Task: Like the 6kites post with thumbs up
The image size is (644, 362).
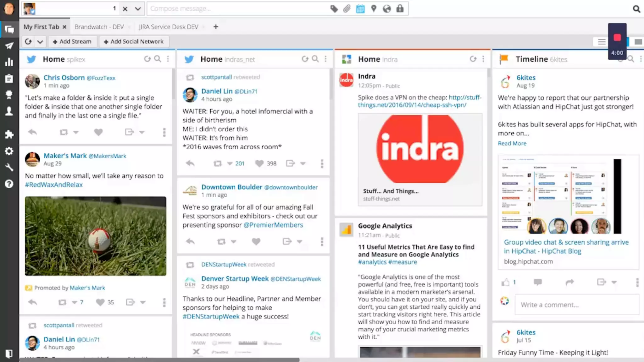Action: point(505,282)
